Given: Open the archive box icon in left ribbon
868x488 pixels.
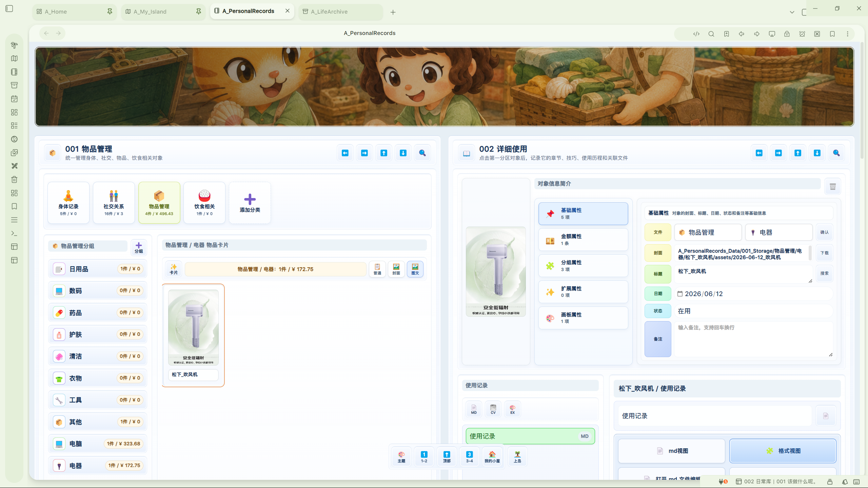Looking at the screenshot, I should pyautogui.click(x=14, y=85).
